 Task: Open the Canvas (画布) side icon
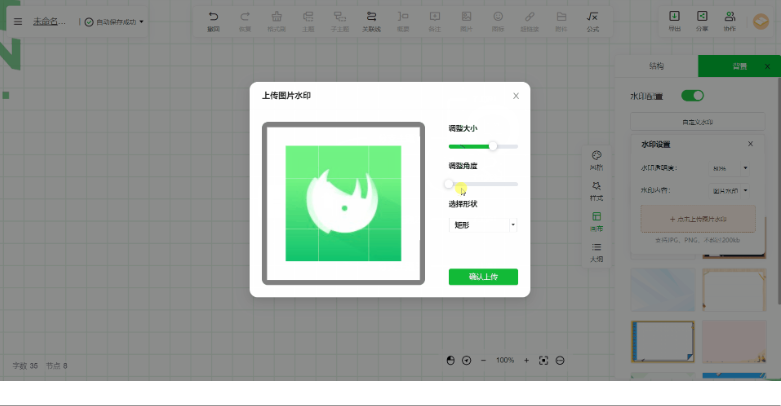[x=596, y=222]
